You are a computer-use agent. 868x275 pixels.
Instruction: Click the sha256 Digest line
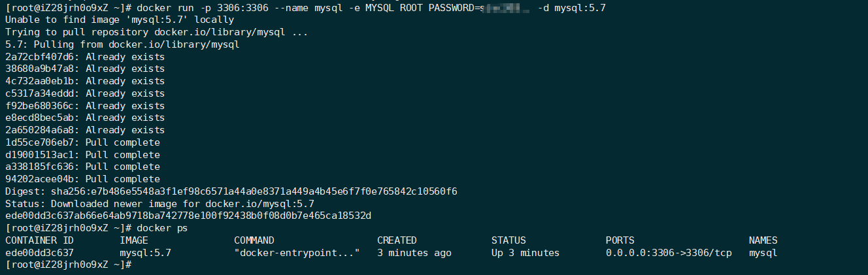(231, 191)
